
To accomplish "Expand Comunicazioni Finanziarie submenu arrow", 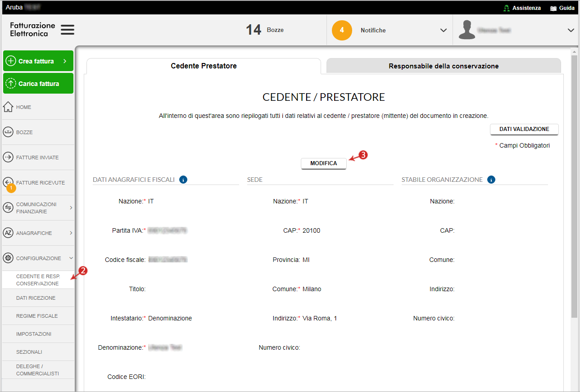I will pyautogui.click(x=71, y=208).
